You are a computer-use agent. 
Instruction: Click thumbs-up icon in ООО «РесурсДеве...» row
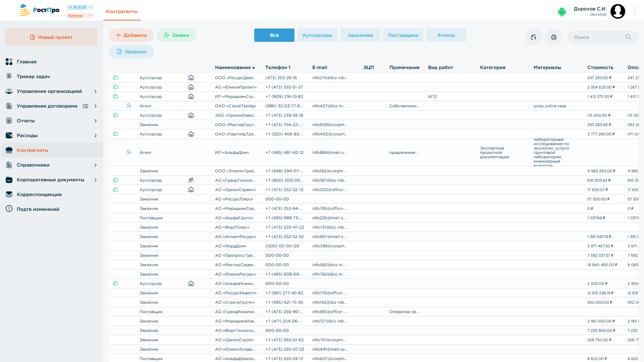point(116,77)
